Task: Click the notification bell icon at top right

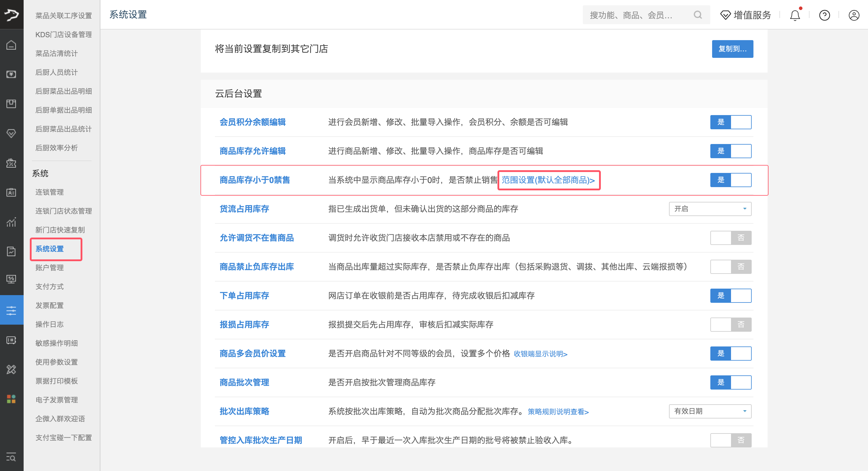Action: tap(795, 15)
